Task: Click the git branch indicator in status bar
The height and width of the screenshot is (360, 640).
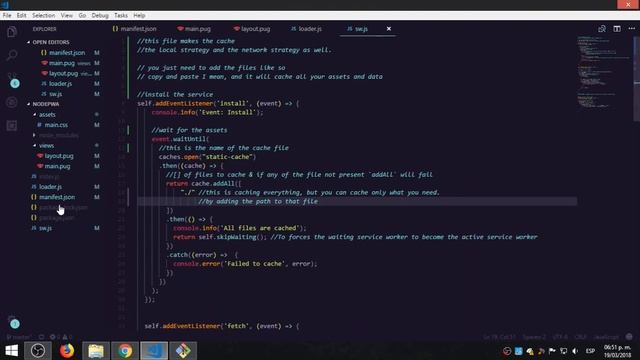Action: [x=20, y=337]
